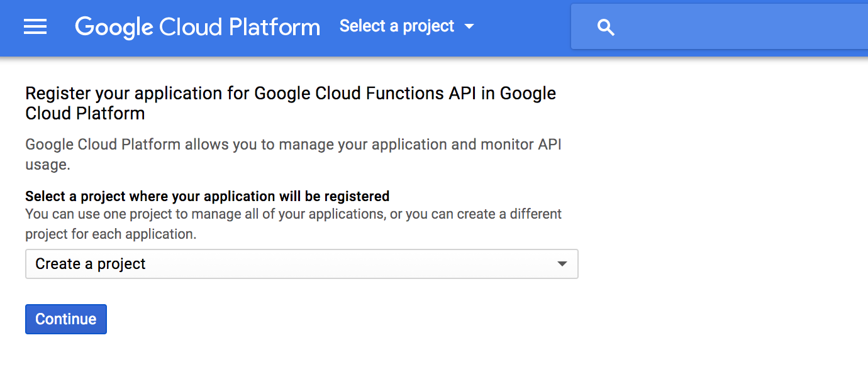
Task: Click the 'Select a project where your application will be registered' label
Action: (208, 196)
